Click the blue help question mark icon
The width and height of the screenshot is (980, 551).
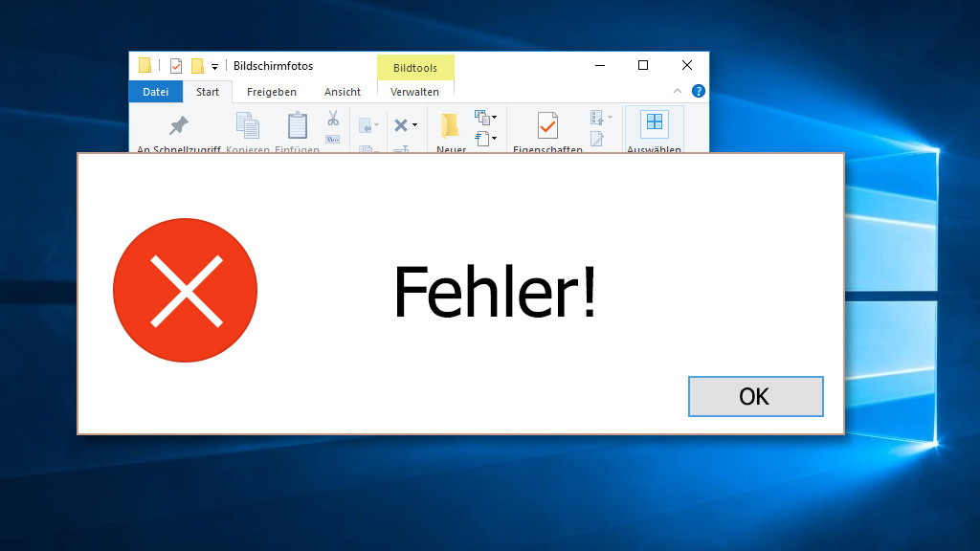[x=699, y=92]
